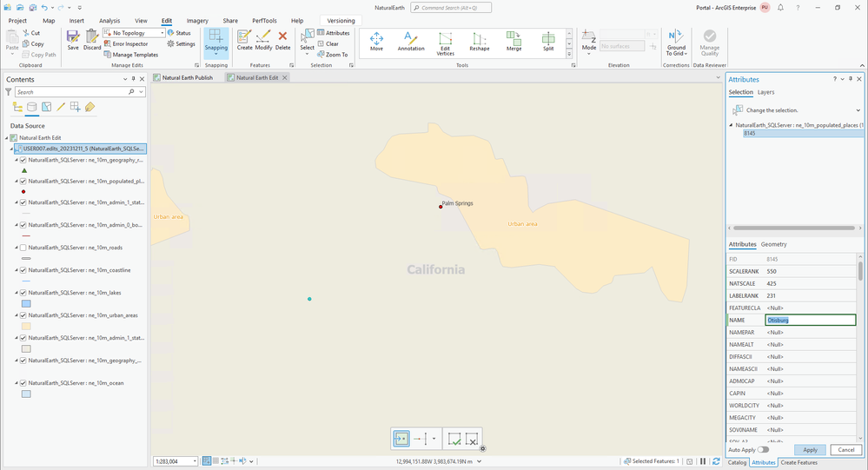This screenshot has height=470, width=868.
Task: Click the lakes layer blue symbol swatch
Action: tap(26, 304)
